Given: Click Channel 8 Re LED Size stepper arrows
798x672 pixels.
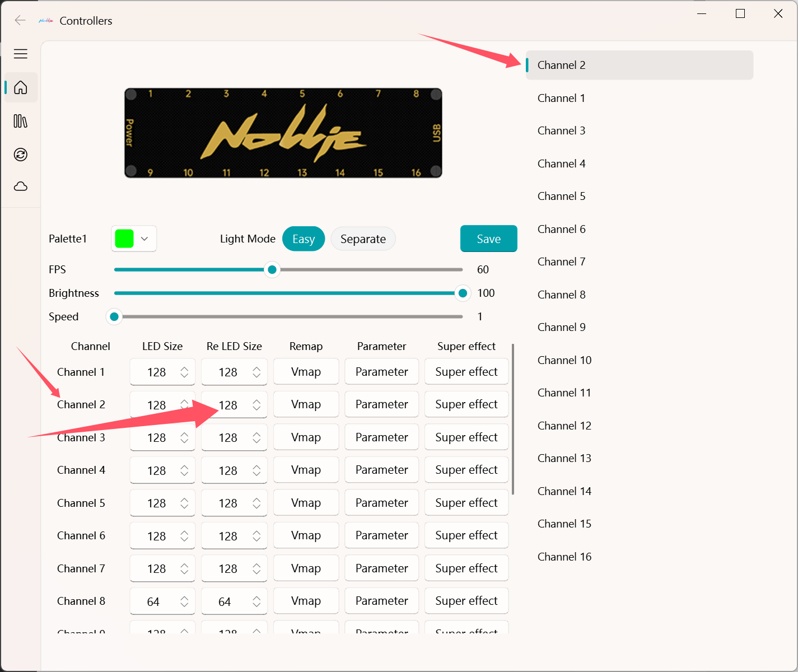Looking at the screenshot, I should pos(256,601).
